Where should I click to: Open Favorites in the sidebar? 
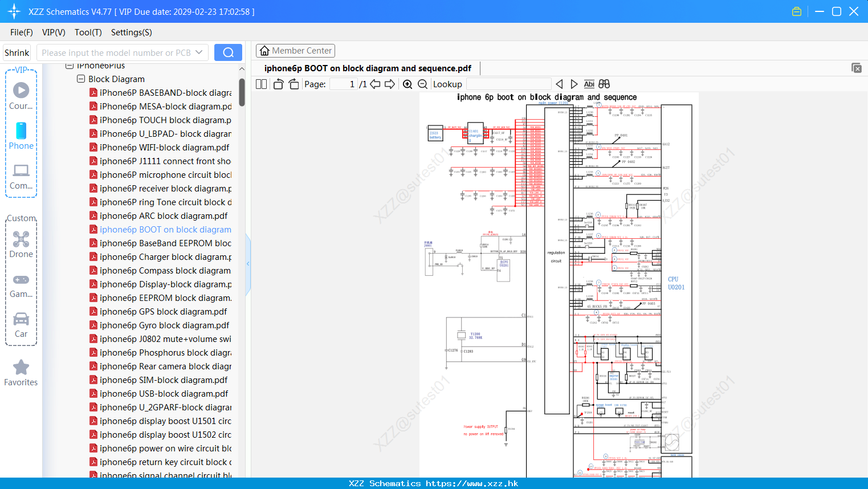(21, 373)
